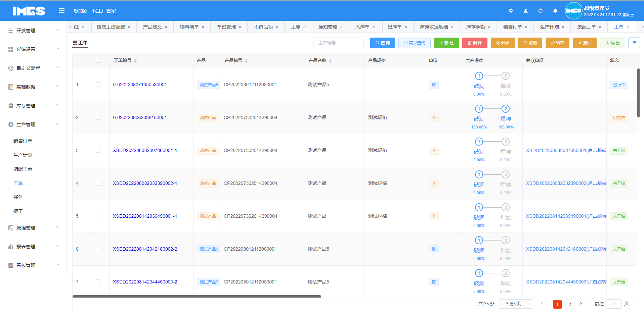Screen dimensions: 644x313
Task: Click 报表管理 bar chart icon
Action: click(11, 247)
